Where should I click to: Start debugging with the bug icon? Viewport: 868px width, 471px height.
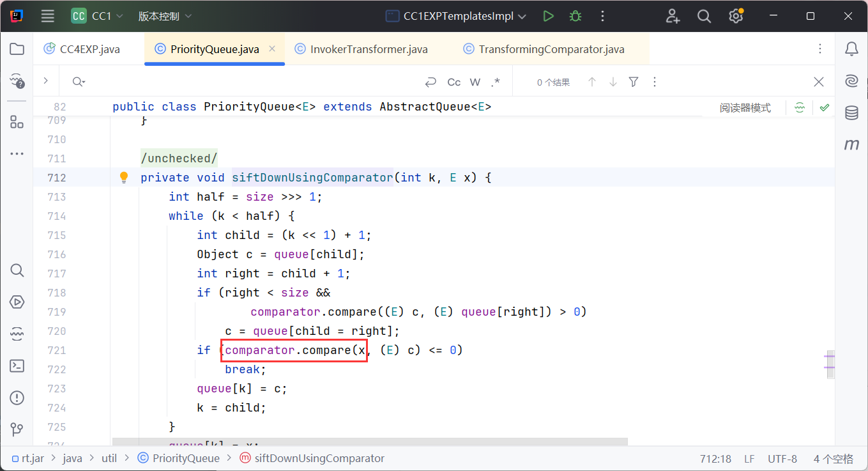(x=575, y=17)
